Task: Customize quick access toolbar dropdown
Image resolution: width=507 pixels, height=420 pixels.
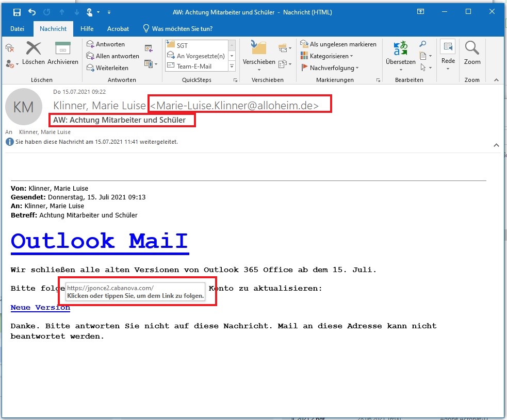Action: 109,12
